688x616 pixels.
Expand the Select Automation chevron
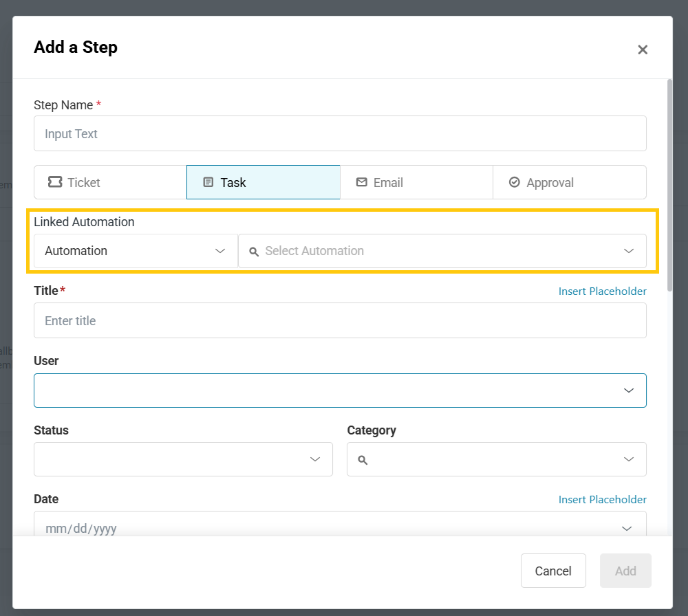click(x=629, y=251)
